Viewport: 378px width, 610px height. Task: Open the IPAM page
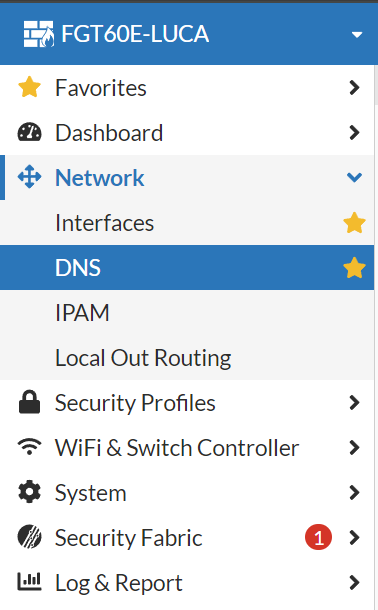(82, 313)
